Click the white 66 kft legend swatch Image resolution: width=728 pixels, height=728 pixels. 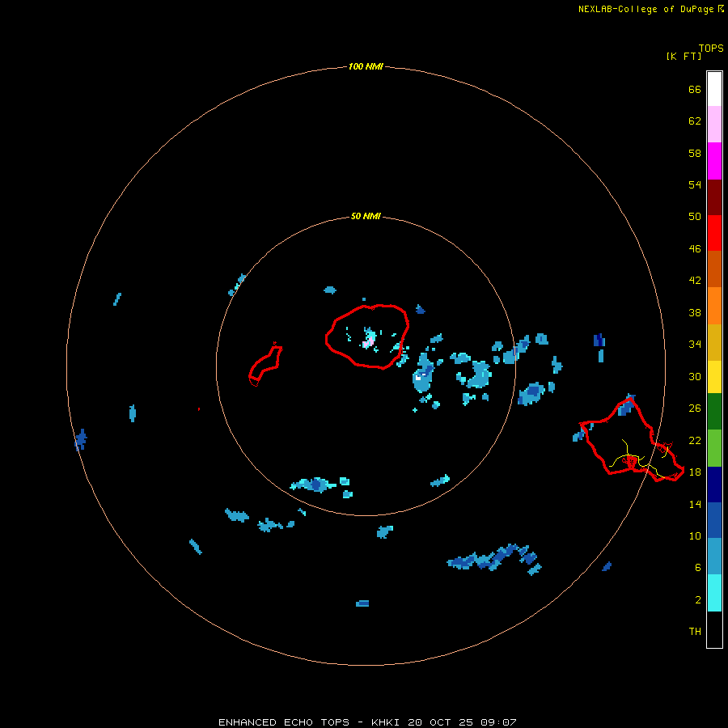pyautogui.click(x=714, y=89)
